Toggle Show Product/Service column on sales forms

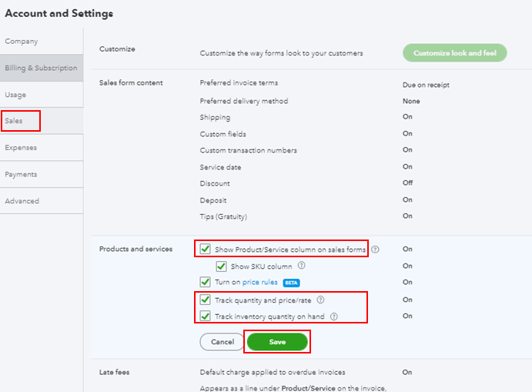click(205, 250)
